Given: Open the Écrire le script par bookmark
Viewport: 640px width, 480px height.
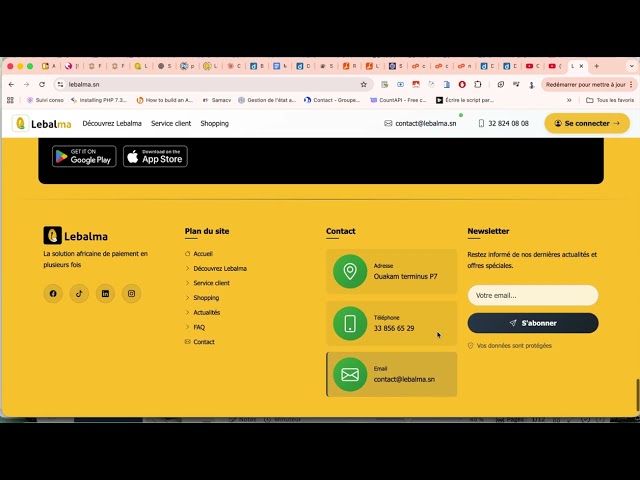Looking at the screenshot, I should (465, 100).
